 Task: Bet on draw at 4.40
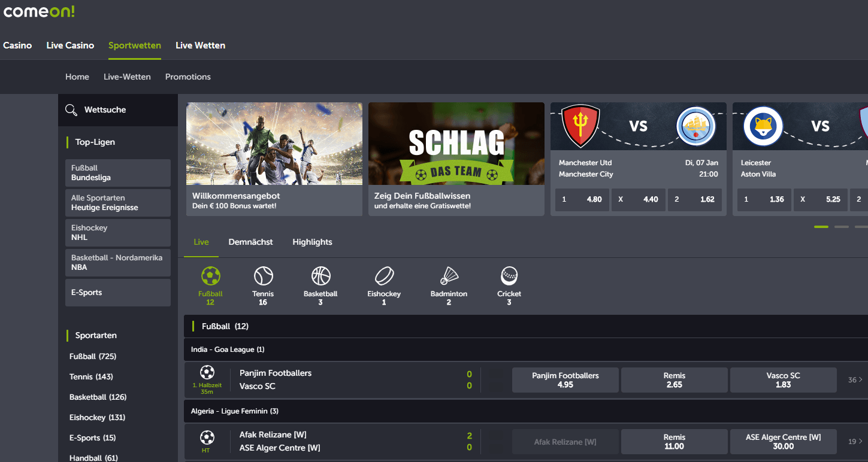point(639,199)
